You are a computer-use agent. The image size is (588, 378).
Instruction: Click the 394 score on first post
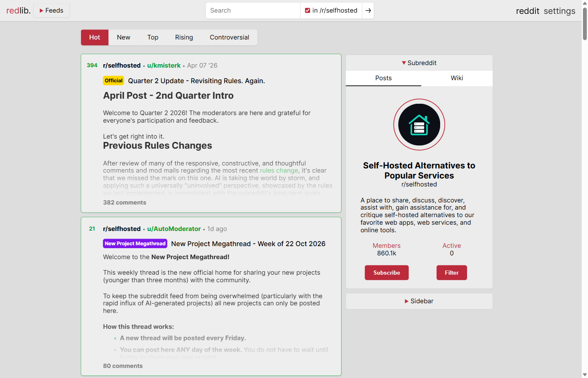(x=92, y=66)
